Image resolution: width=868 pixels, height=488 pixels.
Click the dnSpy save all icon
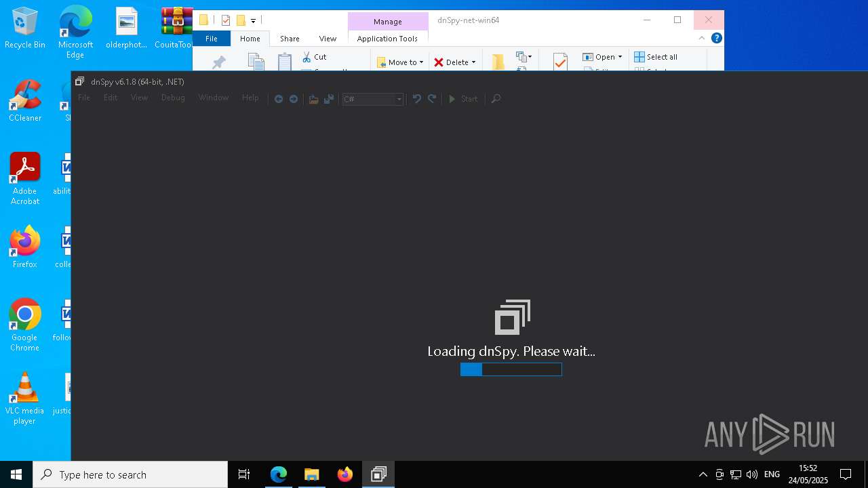click(329, 99)
